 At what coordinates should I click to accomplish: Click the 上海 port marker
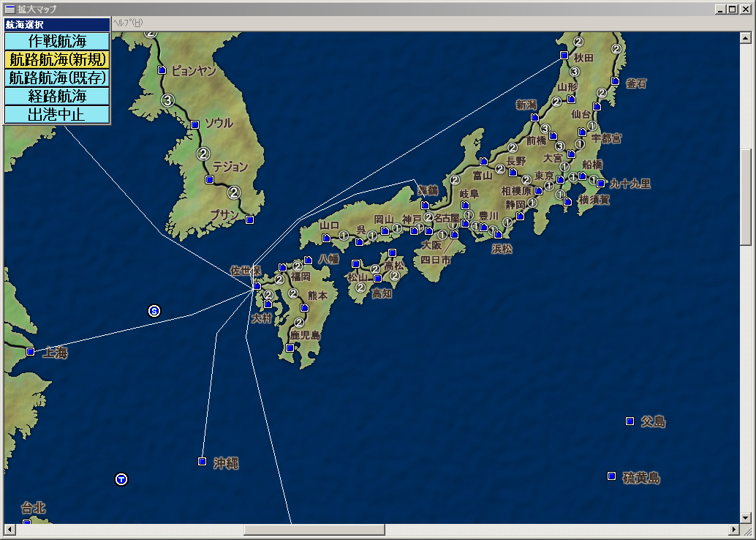pos(30,352)
